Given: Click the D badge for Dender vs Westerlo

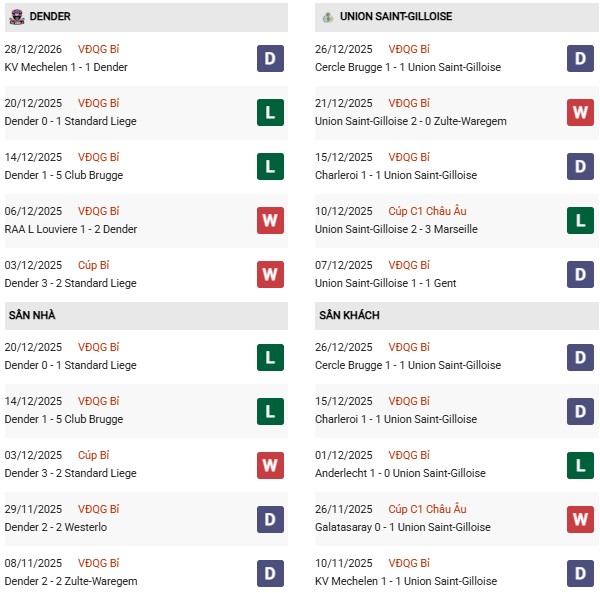Looking at the screenshot, I should (270, 519).
